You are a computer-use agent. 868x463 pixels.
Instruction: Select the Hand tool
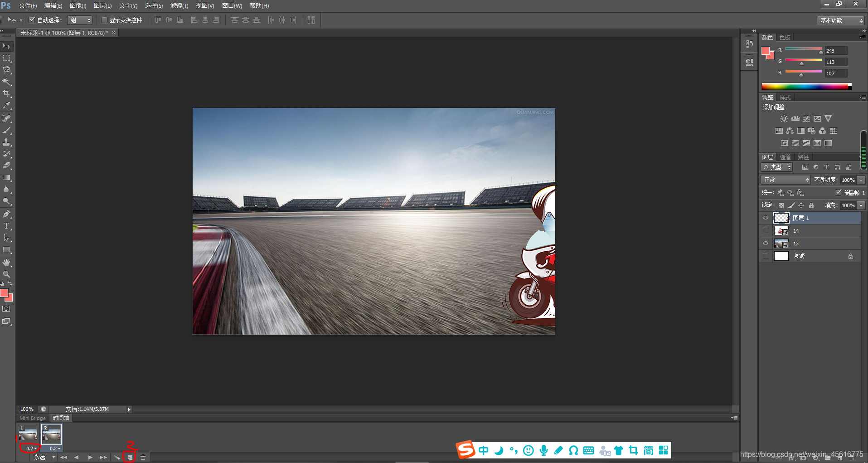(7, 263)
